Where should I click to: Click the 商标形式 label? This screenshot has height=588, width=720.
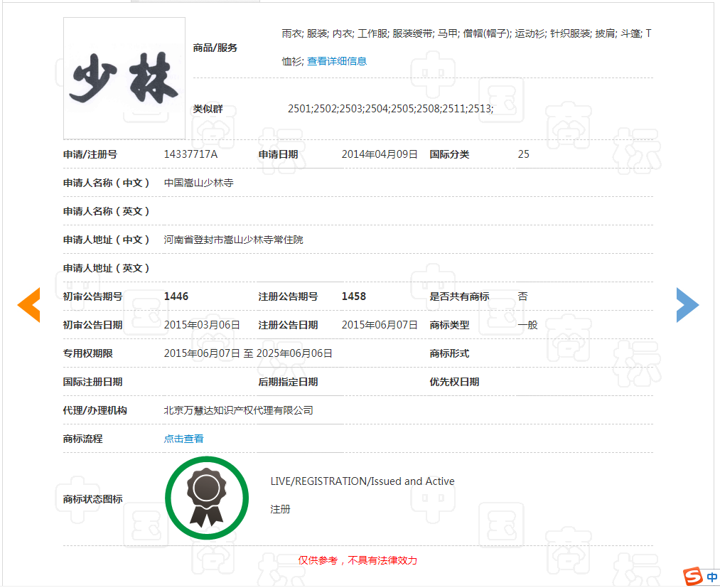point(449,353)
